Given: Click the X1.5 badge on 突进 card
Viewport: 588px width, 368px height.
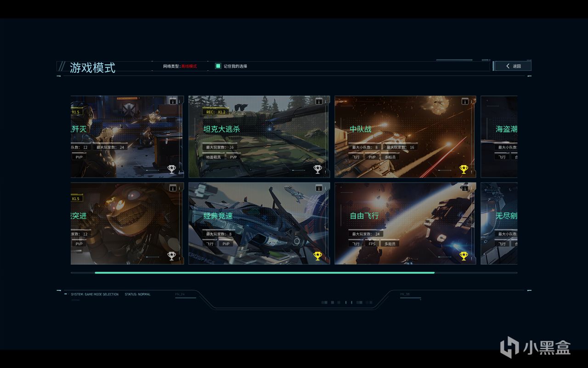Looking at the screenshot, I should (x=76, y=198).
